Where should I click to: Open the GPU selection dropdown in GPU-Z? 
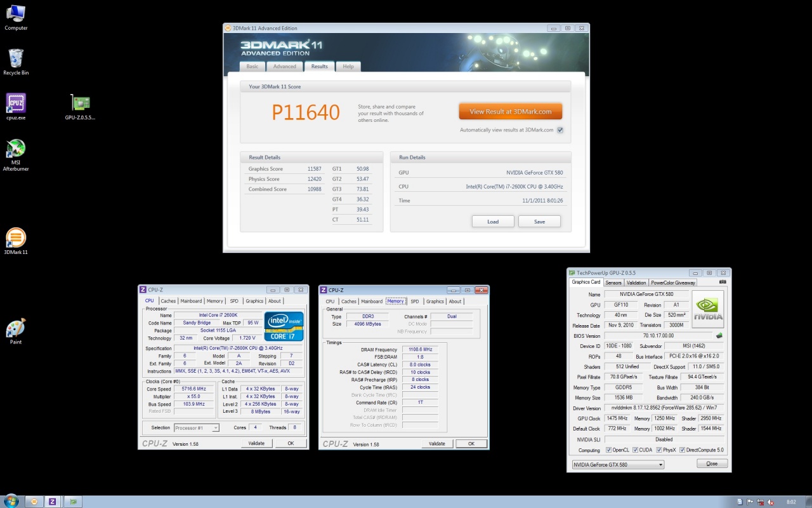[618, 465]
